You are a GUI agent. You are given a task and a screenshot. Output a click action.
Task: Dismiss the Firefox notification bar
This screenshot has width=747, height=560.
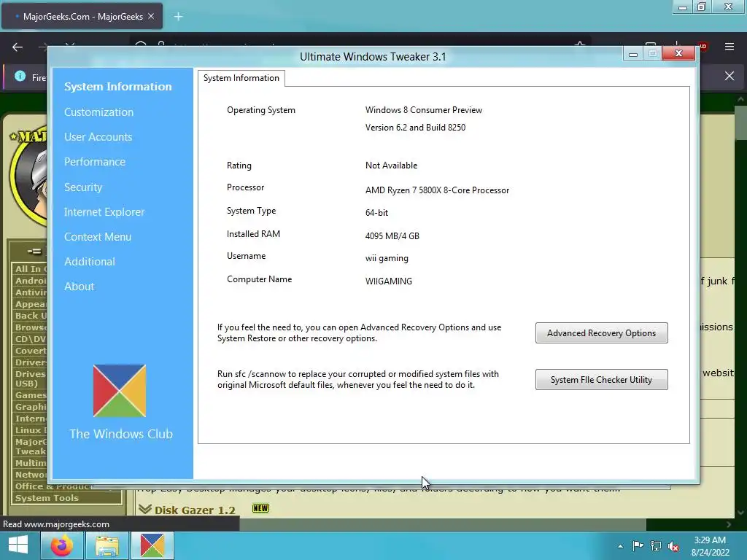729,76
